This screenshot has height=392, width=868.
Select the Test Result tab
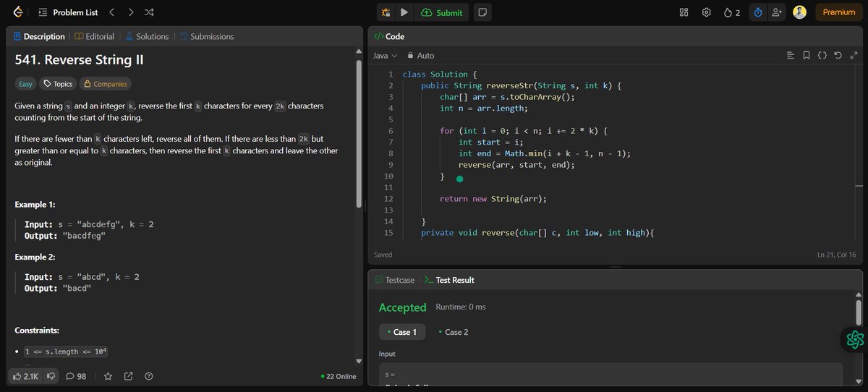[449, 279]
